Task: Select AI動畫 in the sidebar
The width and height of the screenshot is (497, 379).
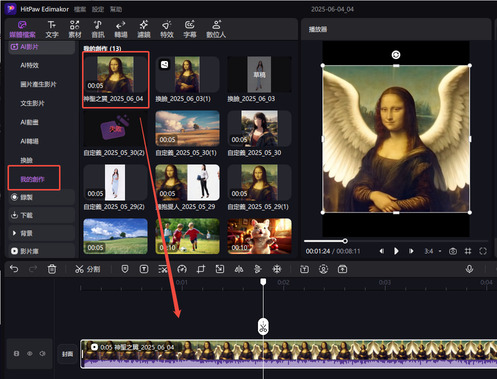Action: point(29,122)
